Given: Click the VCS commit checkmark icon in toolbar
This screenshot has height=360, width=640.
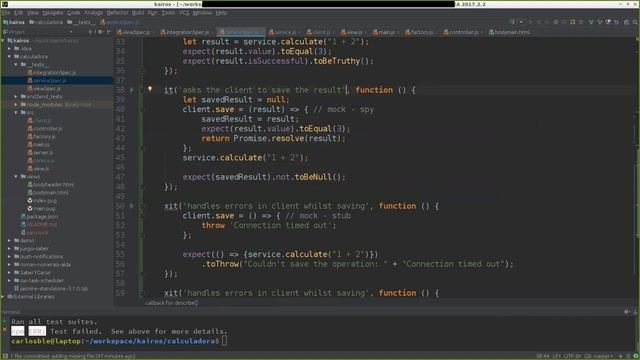Looking at the screenshot, I should pos(600,22).
